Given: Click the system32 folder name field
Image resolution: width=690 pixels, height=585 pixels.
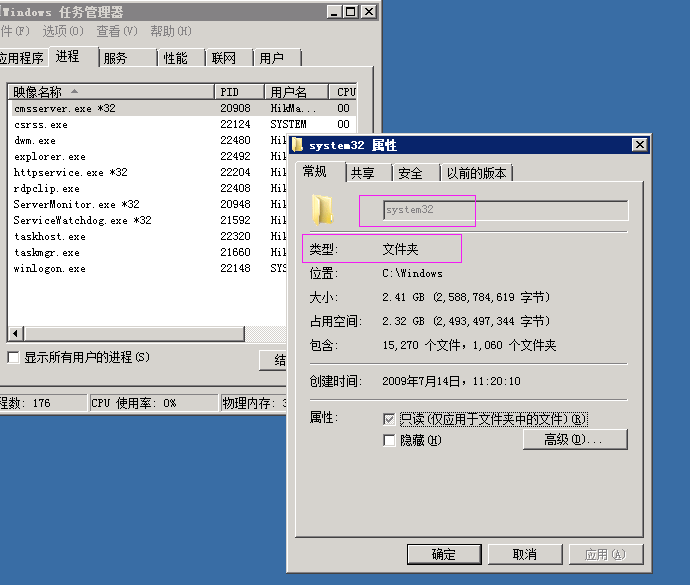Looking at the screenshot, I should click(x=506, y=210).
